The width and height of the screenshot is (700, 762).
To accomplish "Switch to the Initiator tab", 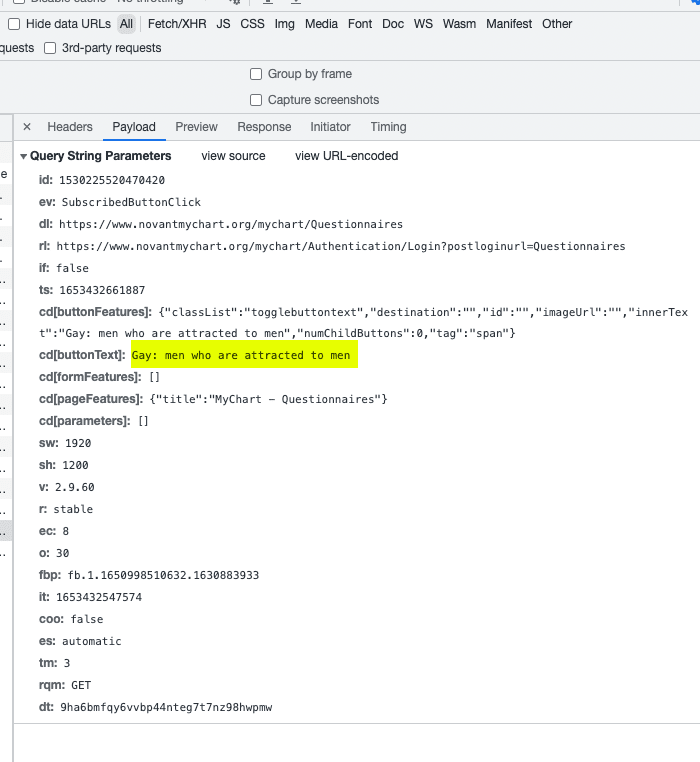I will click(x=330, y=127).
